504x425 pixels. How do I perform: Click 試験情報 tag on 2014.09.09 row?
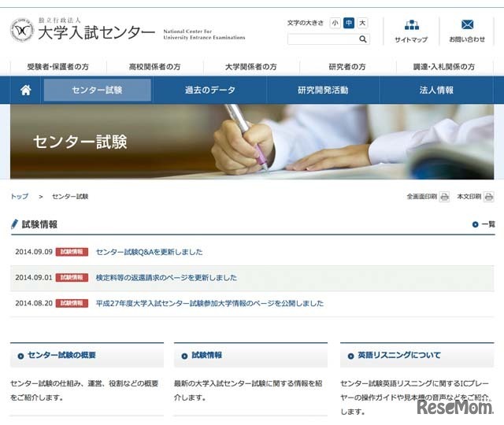click(x=72, y=252)
